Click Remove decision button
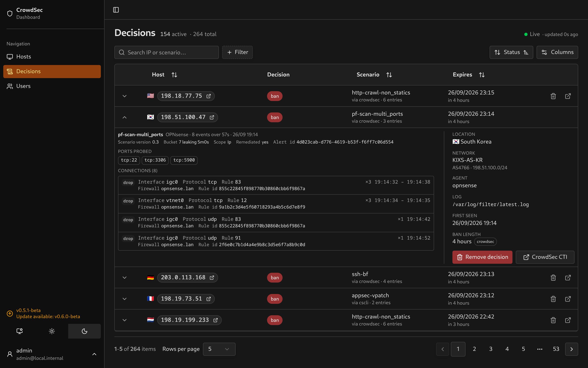 click(482, 257)
